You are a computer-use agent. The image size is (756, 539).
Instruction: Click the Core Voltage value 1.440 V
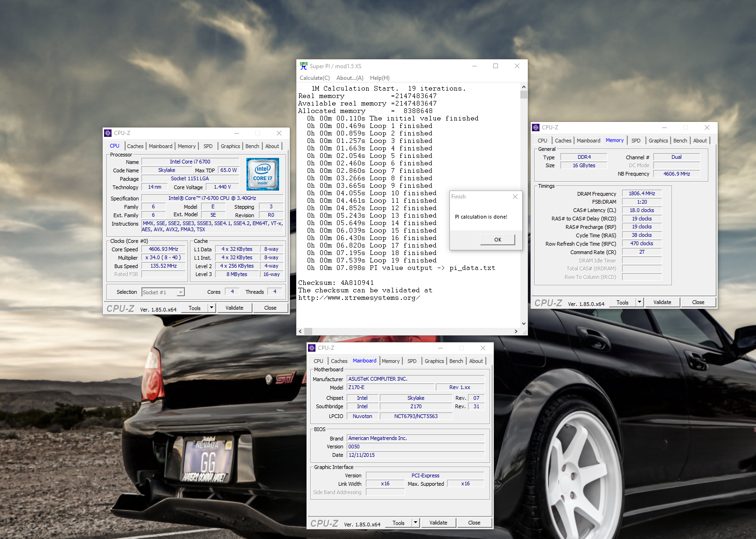point(222,187)
